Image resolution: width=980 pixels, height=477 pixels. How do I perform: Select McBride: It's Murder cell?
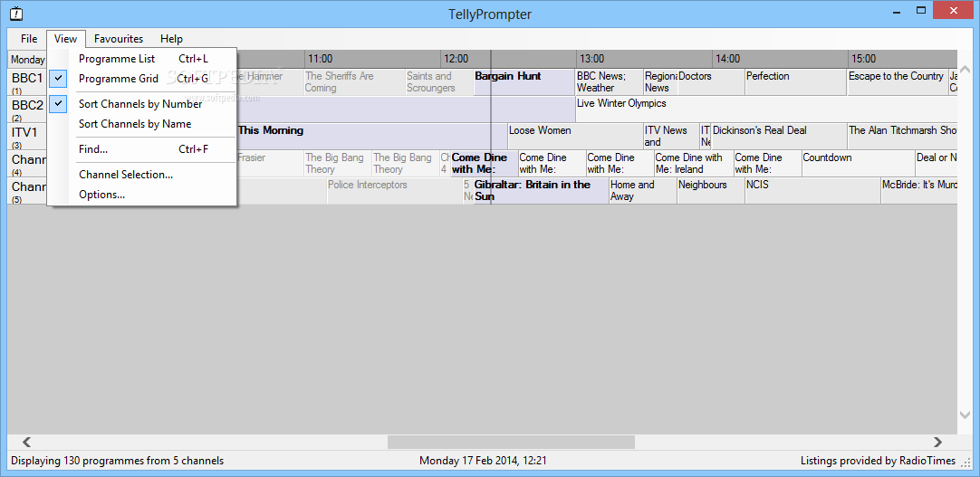[x=918, y=190]
